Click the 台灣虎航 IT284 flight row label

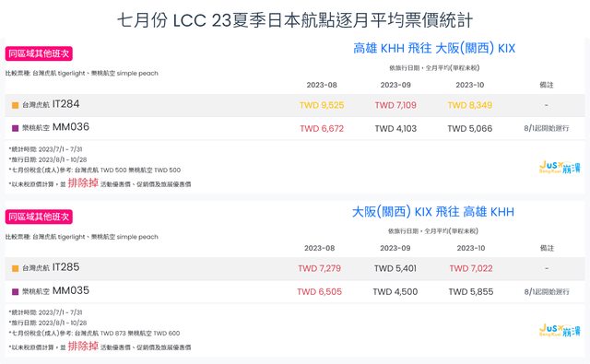coord(51,104)
